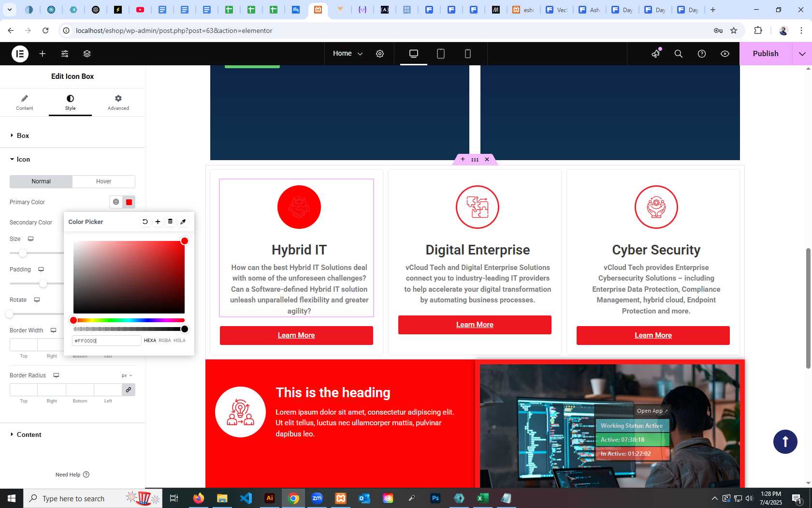Click the opacity slider in color picker
Image resolution: width=812 pixels, height=508 pixels.
(129, 329)
